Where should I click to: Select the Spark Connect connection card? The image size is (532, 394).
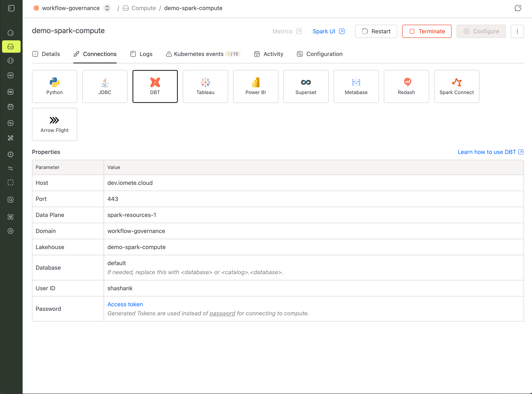point(456,86)
